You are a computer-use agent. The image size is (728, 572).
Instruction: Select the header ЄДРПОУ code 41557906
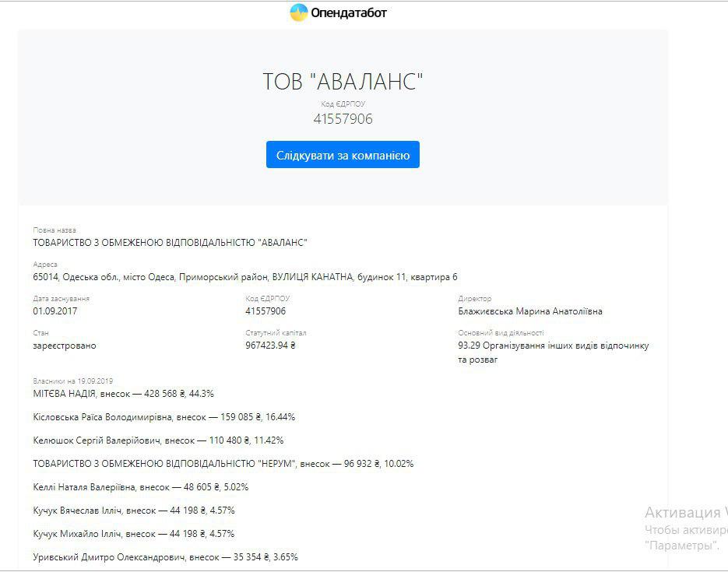343,119
